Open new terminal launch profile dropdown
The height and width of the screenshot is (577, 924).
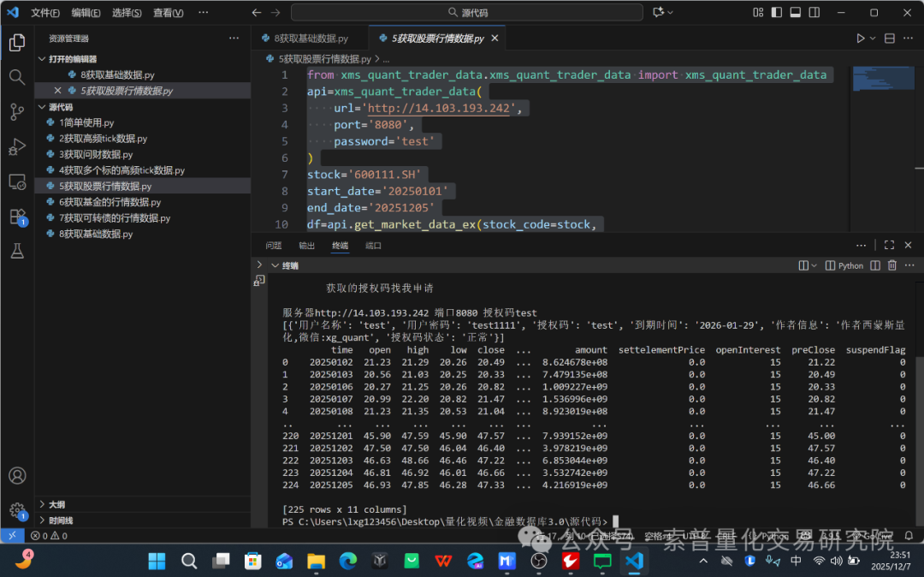click(814, 265)
